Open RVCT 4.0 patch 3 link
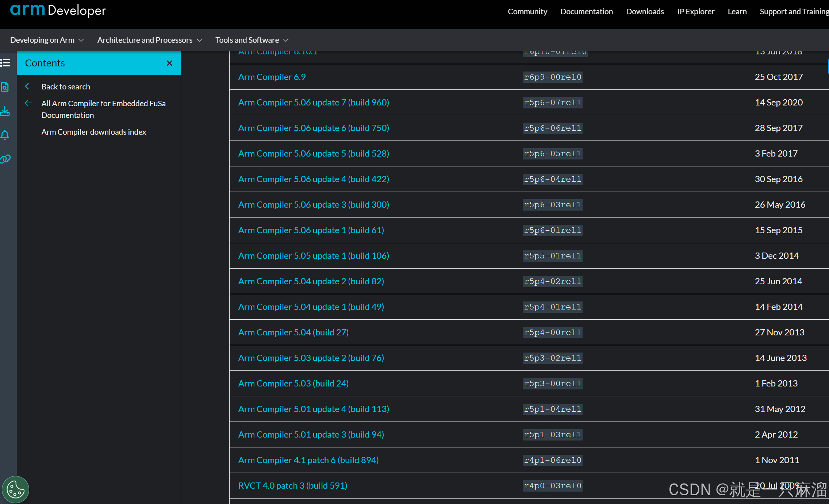Screen dimensions: 829x504 (x=292, y=486)
